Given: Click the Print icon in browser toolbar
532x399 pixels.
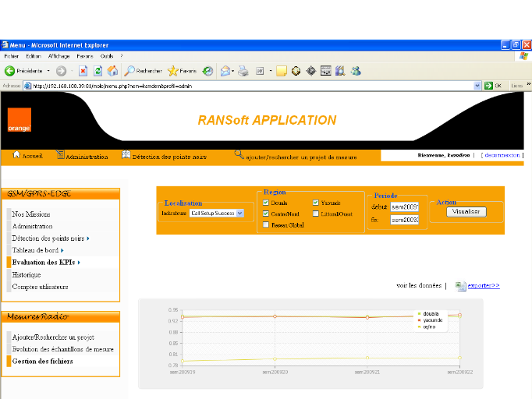Looking at the screenshot, I should point(243,71).
